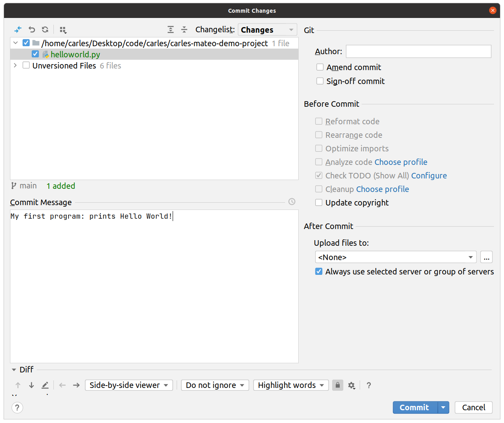The width and height of the screenshot is (504, 423).
Task: Click Choose profile link for Analyze code
Action: [x=401, y=162]
